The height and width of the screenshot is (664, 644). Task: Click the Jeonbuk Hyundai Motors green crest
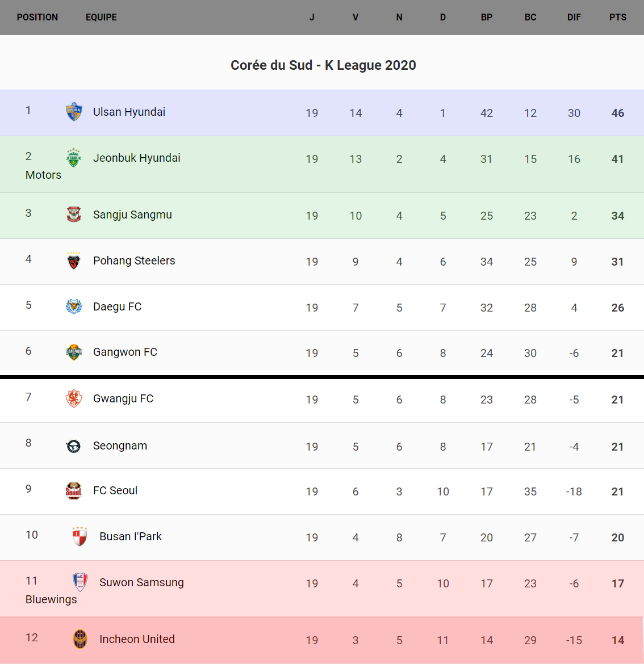(74, 158)
